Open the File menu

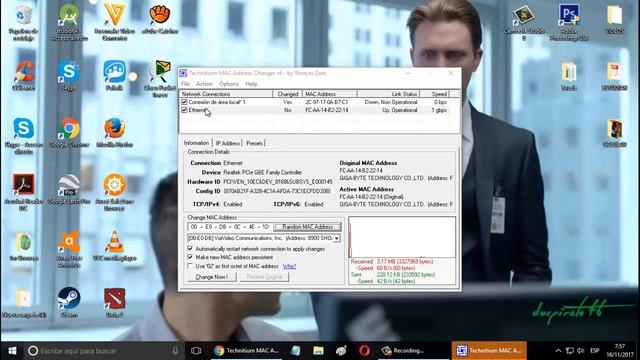click(x=185, y=84)
